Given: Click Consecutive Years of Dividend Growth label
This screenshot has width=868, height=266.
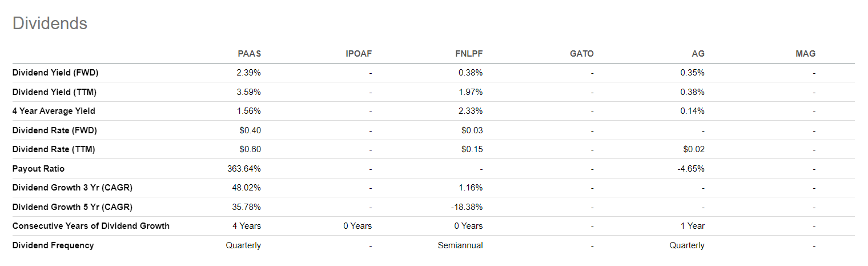Looking at the screenshot, I should click(91, 226).
